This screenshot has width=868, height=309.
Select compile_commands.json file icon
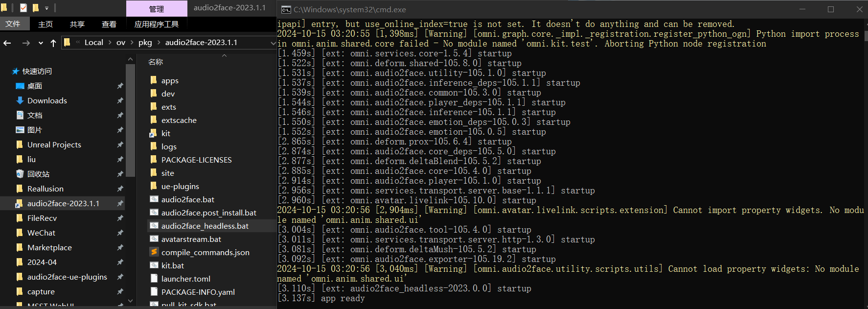tap(154, 252)
